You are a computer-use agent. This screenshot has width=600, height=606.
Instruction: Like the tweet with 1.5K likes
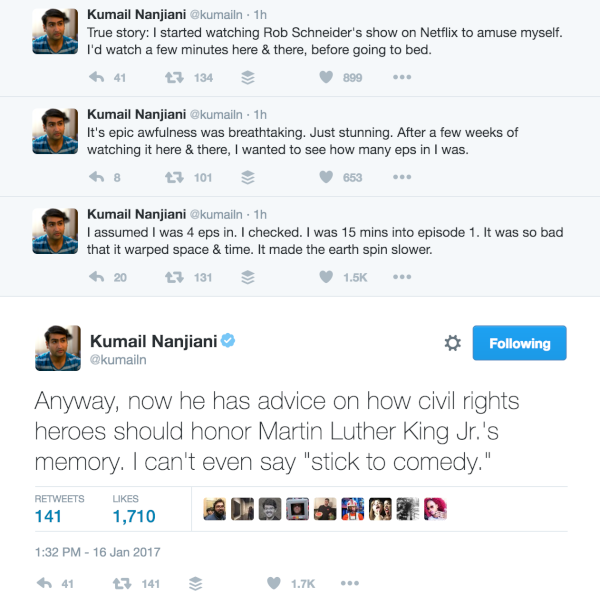click(326, 277)
